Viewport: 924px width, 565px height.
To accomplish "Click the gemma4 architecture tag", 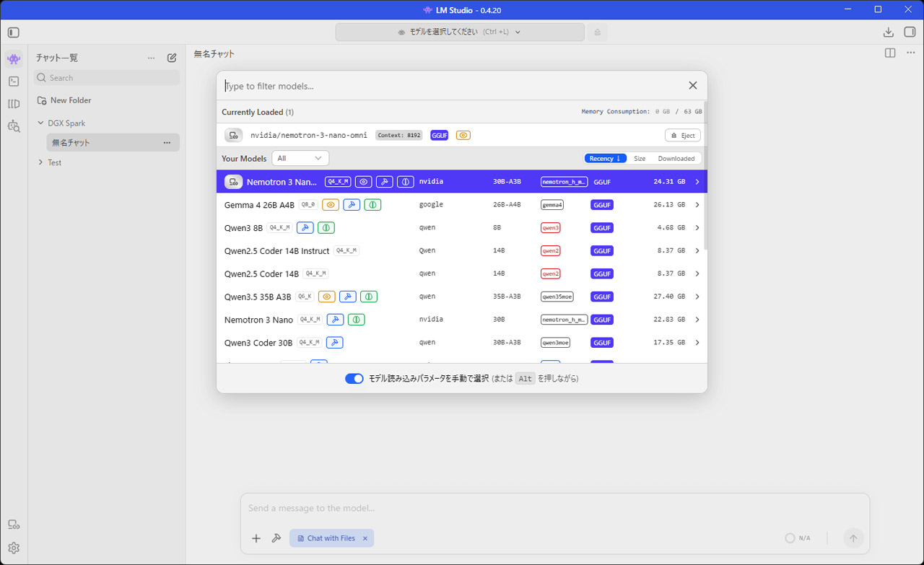I will pos(552,205).
